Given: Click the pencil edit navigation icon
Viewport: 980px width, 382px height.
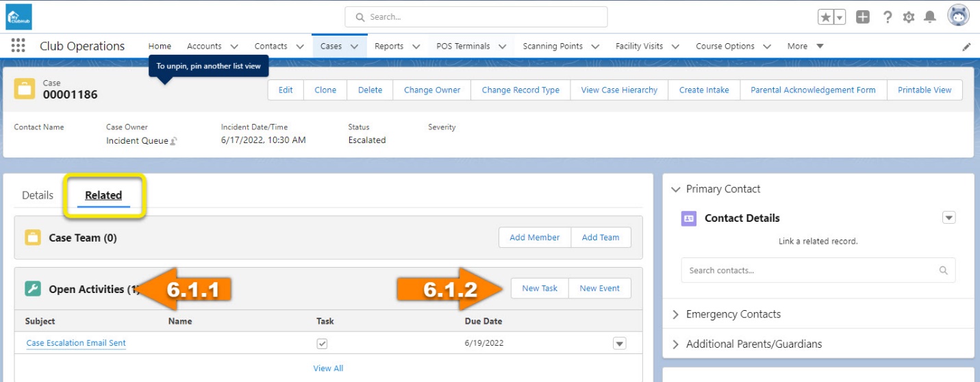Looking at the screenshot, I should tap(966, 47).
